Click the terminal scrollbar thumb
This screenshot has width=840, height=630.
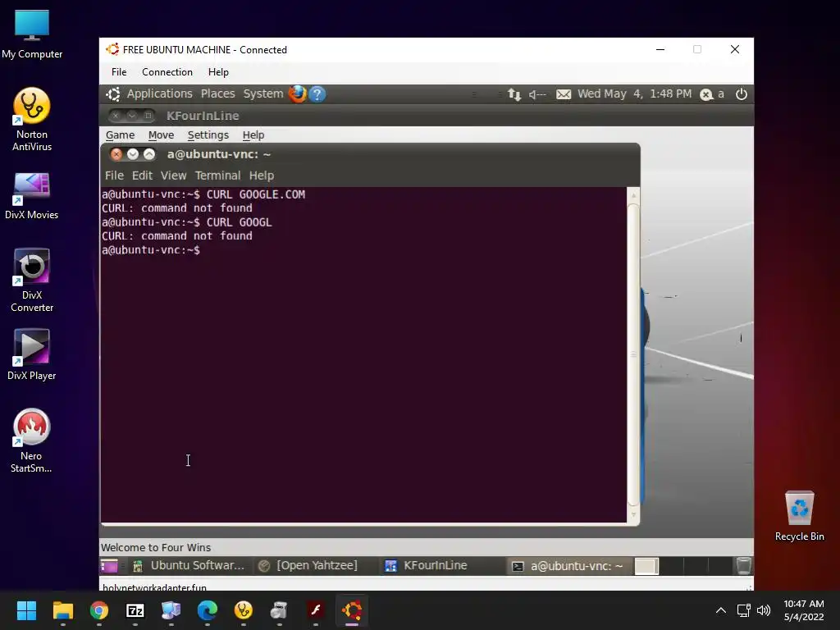click(x=633, y=354)
